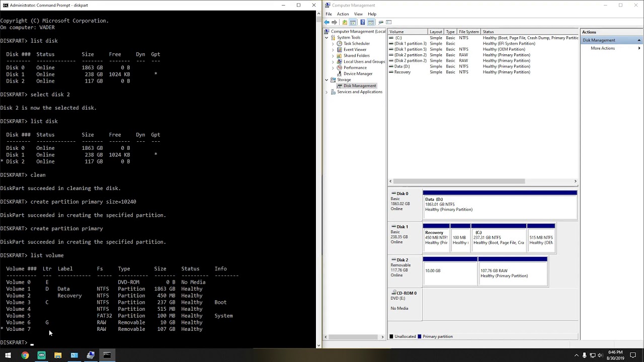Sort by the Volume column header
The height and width of the screenshot is (362, 644).
pyautogui.click(x=408, y=32)
